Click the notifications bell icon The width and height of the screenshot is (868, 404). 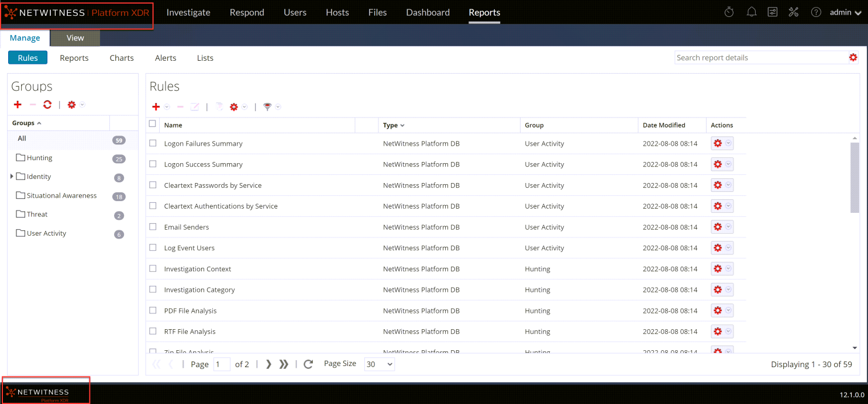(x=751, y=11)
